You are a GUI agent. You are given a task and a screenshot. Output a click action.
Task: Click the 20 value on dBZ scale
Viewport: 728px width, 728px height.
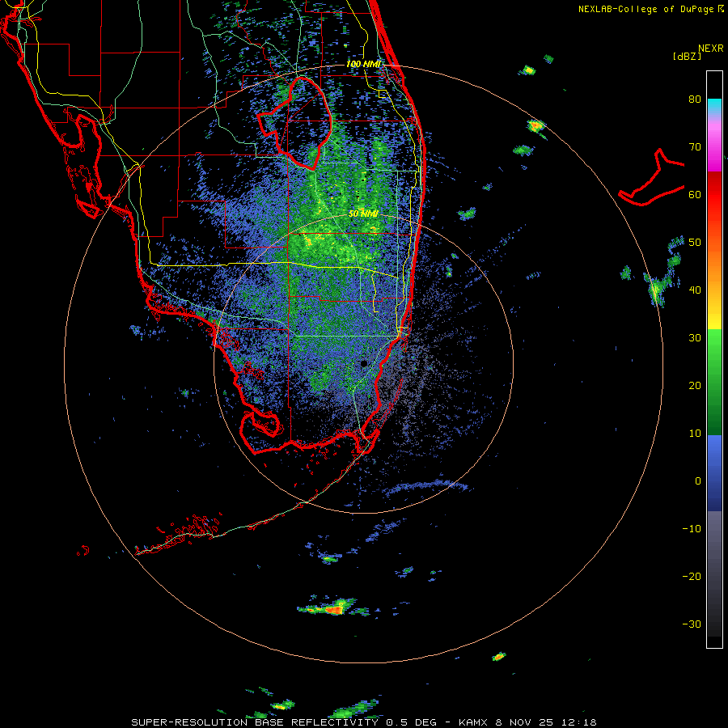(695, 385)
